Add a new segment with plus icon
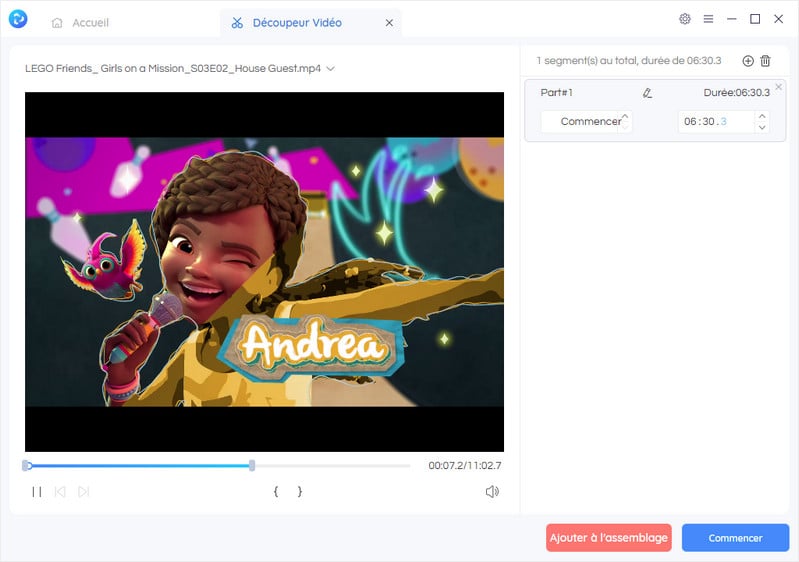The image size is (799, 562). (x=748, y=61)
